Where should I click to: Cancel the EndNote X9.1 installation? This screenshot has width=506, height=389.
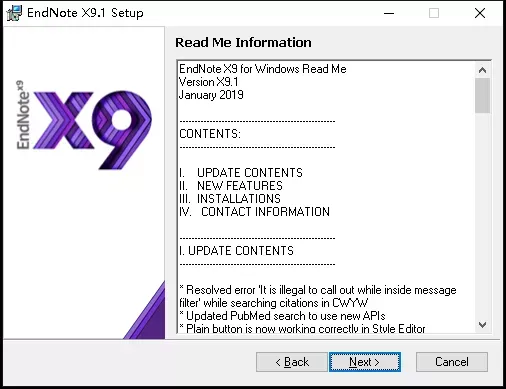tap(452, 362)
